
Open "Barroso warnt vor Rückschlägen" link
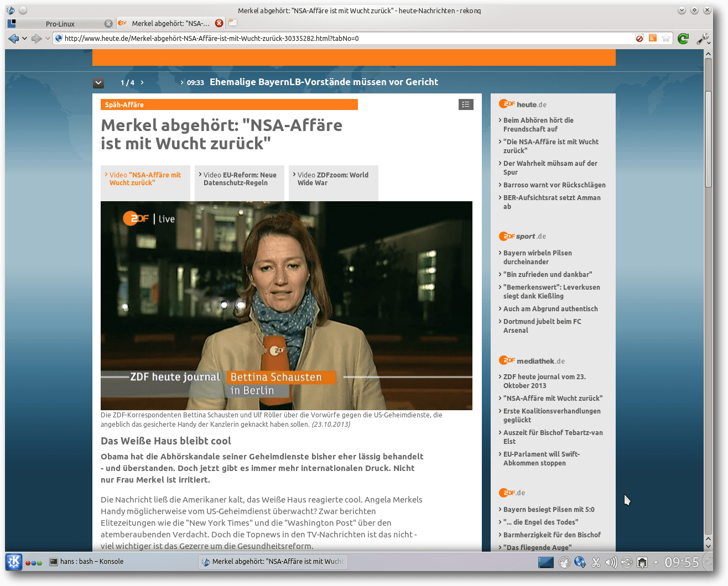(x=554, y=185)
